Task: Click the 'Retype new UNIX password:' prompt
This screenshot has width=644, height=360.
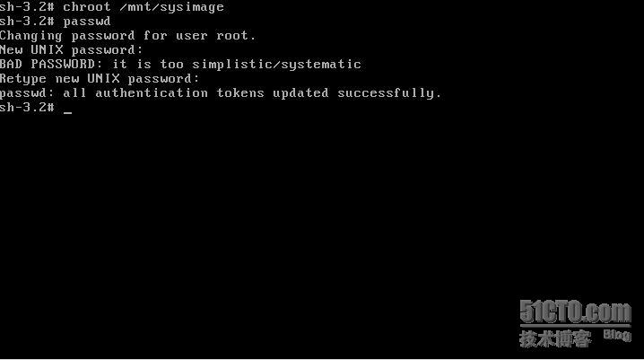Action: 100,79
